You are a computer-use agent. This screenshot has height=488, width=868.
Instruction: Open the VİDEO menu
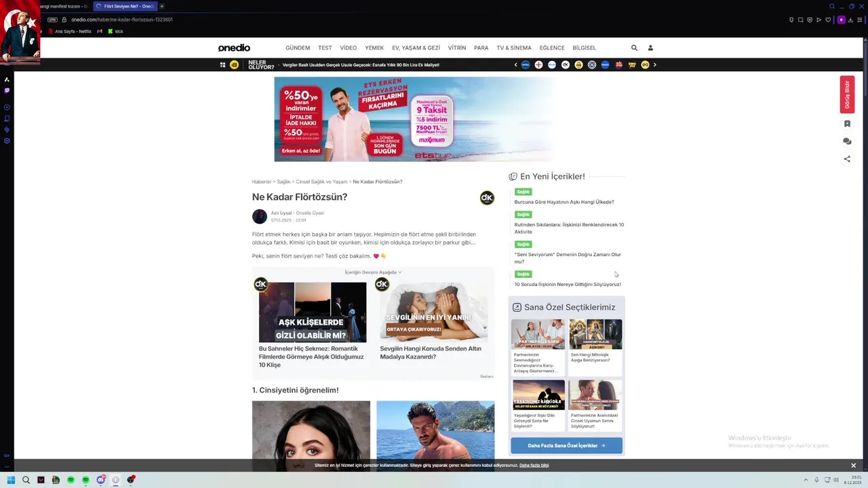coord(348,48)
